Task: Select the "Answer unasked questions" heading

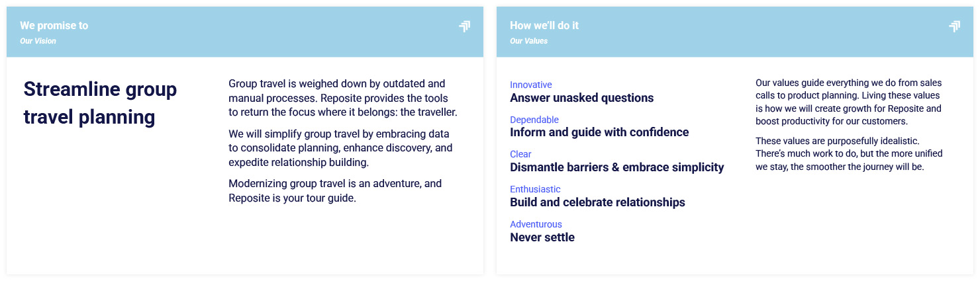Action: coord(581,98)
